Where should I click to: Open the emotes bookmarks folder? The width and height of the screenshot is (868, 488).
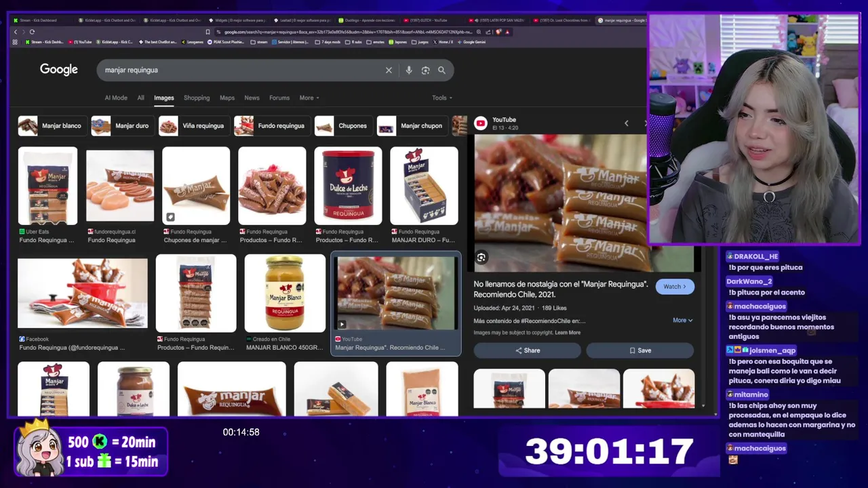click(x=375, y=42)
